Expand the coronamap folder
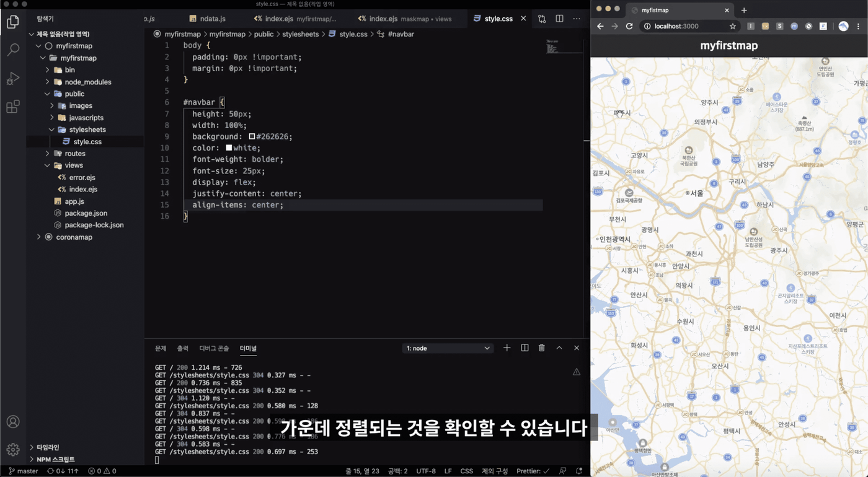 pyautogui.click(x=74, y=237)
